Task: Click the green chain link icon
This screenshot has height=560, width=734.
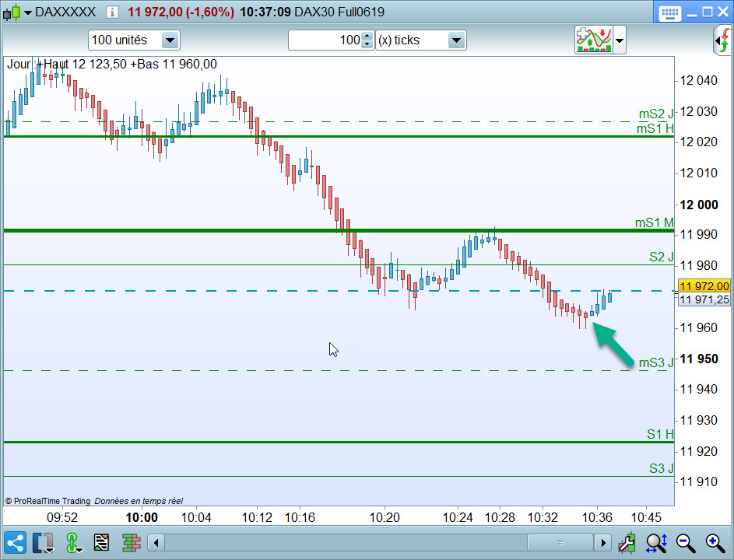Action: pos(73,543)
